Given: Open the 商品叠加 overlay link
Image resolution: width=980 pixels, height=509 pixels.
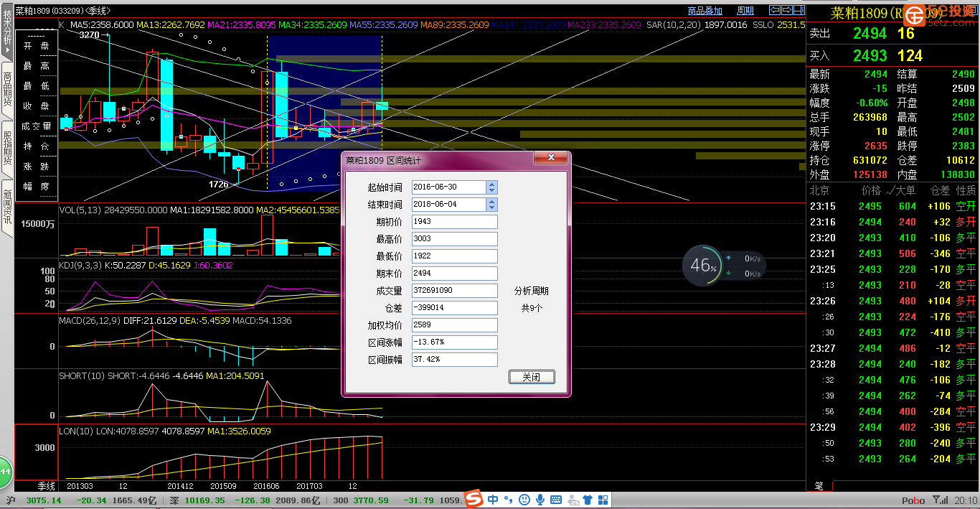Looking at the screenshot, I should (x=705, y=11).
